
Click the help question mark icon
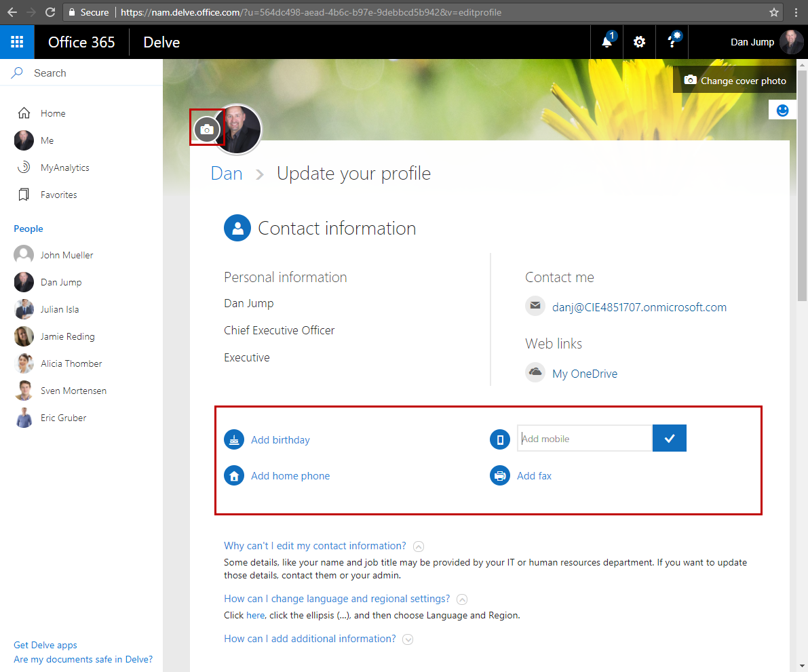[672, 42]
